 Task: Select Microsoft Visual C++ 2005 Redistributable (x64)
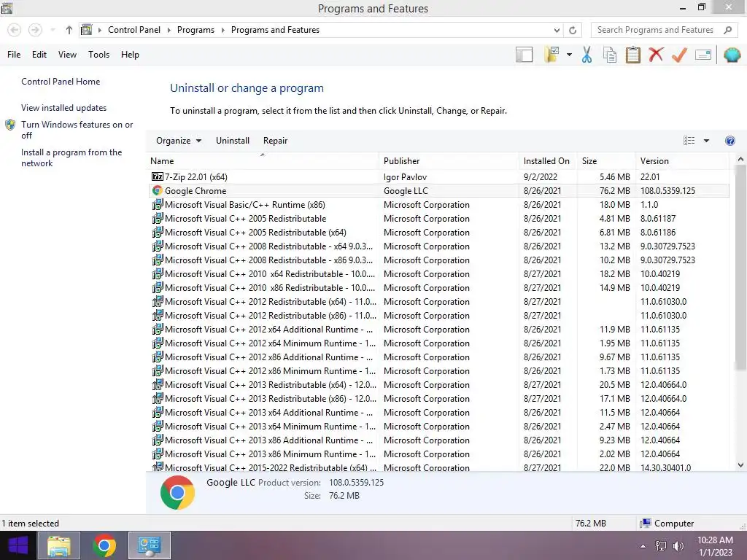click(x=255, y=233)
